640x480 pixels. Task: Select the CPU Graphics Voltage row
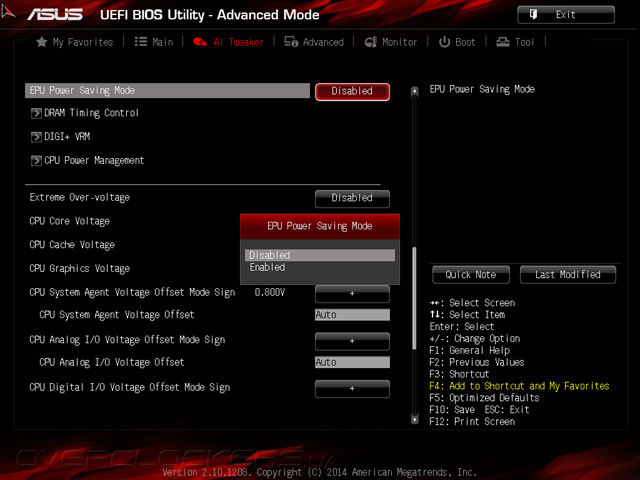80,269
